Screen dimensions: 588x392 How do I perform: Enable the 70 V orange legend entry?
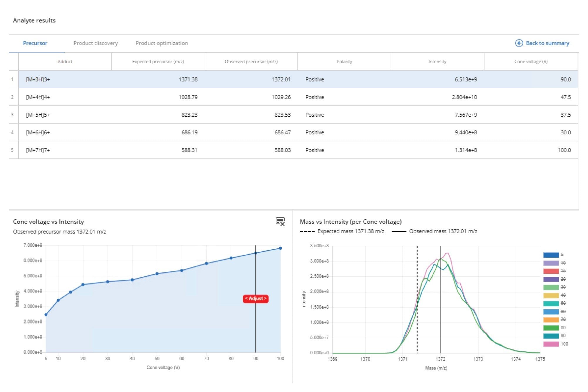click(x=551, y=320)
